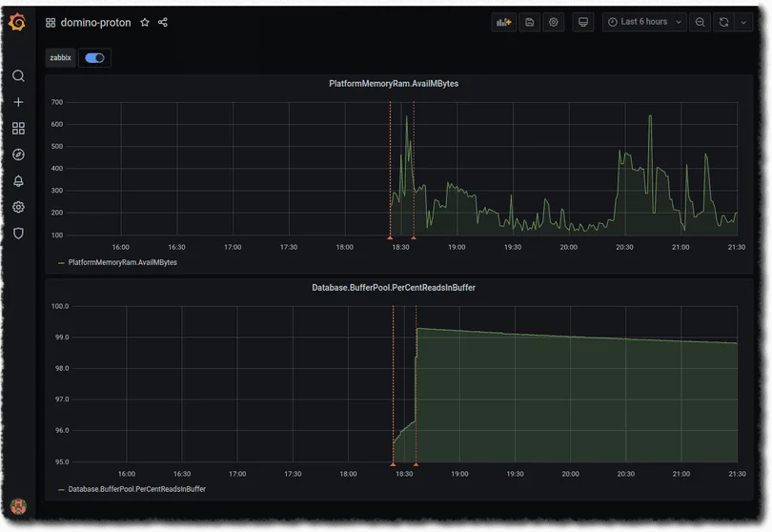Open the configuration gear in sidebar
This screenshot has height=532, width=772.
[x=18, y=207]
